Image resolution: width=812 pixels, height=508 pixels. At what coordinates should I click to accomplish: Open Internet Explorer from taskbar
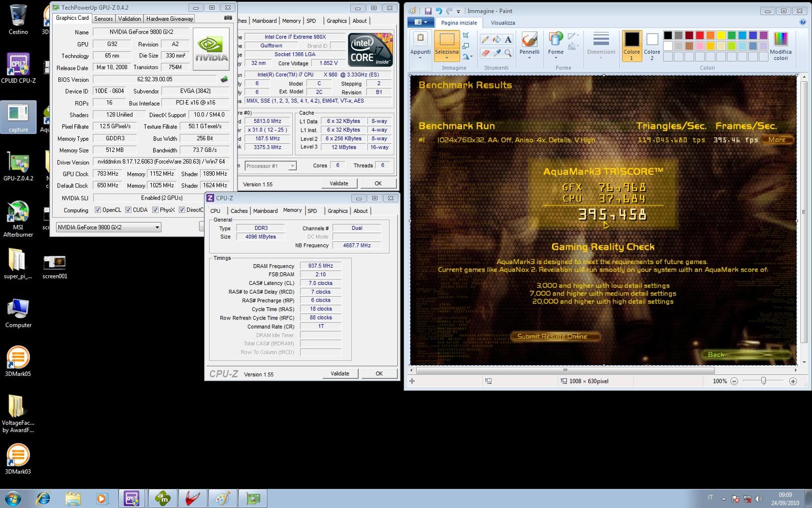point(44,498)
